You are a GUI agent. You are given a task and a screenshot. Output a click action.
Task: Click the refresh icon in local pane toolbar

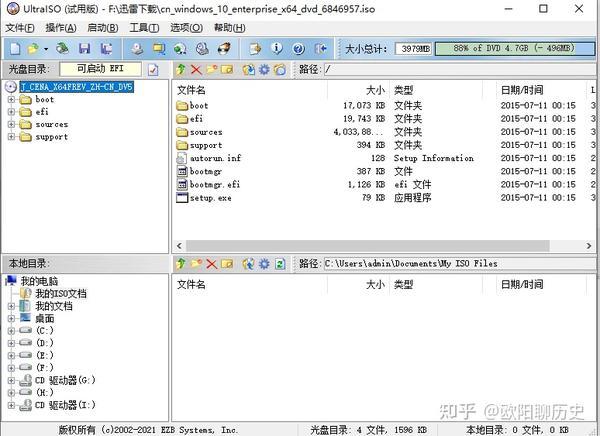280,264
